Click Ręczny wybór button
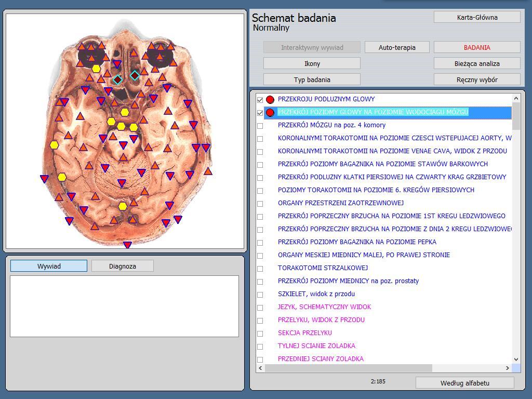The height and width of the screenshot is (399, 532). pos(477,79)
